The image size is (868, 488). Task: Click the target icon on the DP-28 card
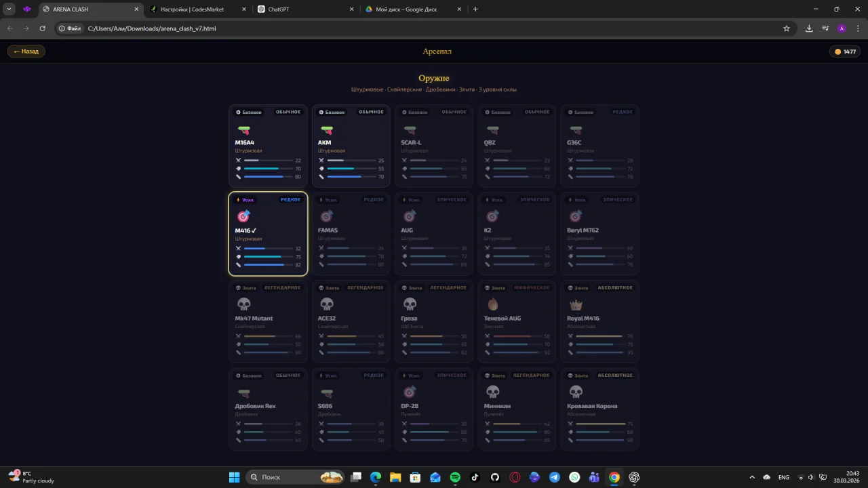point(410,392)
